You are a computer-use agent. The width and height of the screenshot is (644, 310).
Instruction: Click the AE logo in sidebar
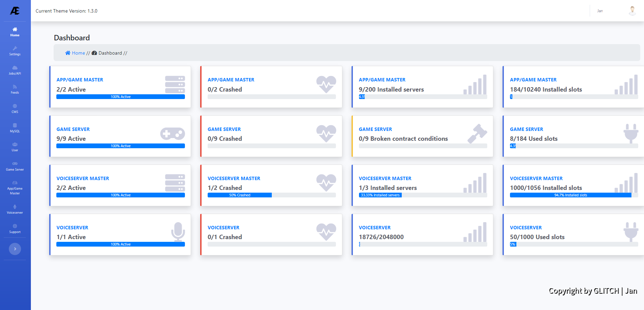[15, 11]
